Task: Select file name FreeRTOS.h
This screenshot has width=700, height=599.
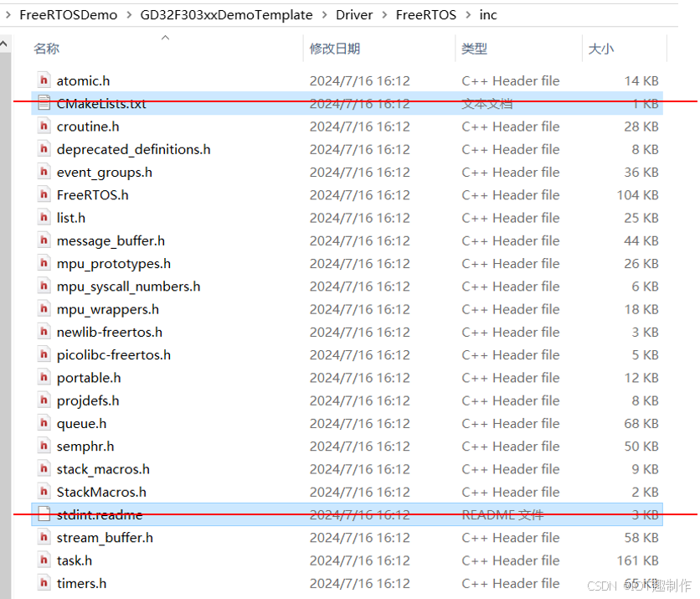Action: [92, 194]
